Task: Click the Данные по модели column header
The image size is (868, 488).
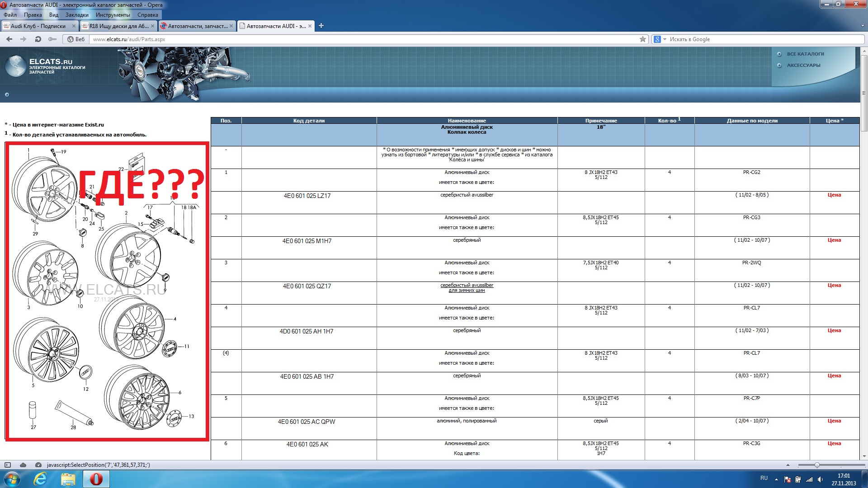Action: 752,121
